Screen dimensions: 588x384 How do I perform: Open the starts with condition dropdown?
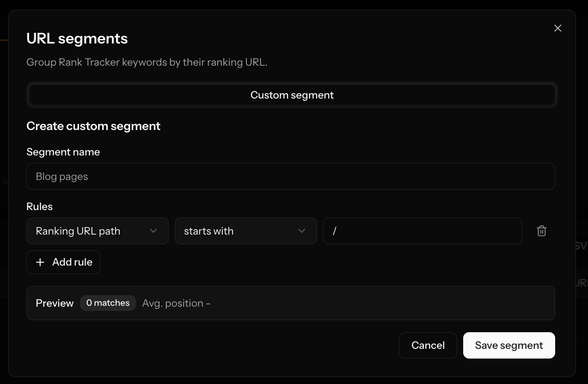[245, 231]
